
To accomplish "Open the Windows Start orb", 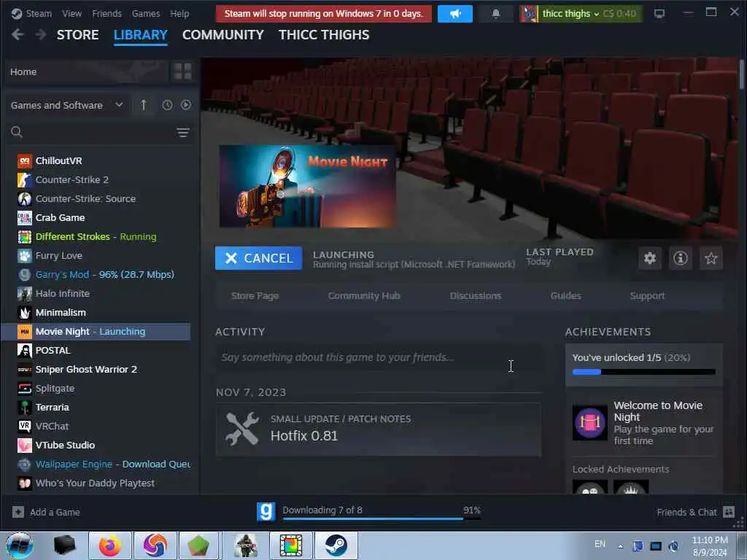I will [20, 545].
